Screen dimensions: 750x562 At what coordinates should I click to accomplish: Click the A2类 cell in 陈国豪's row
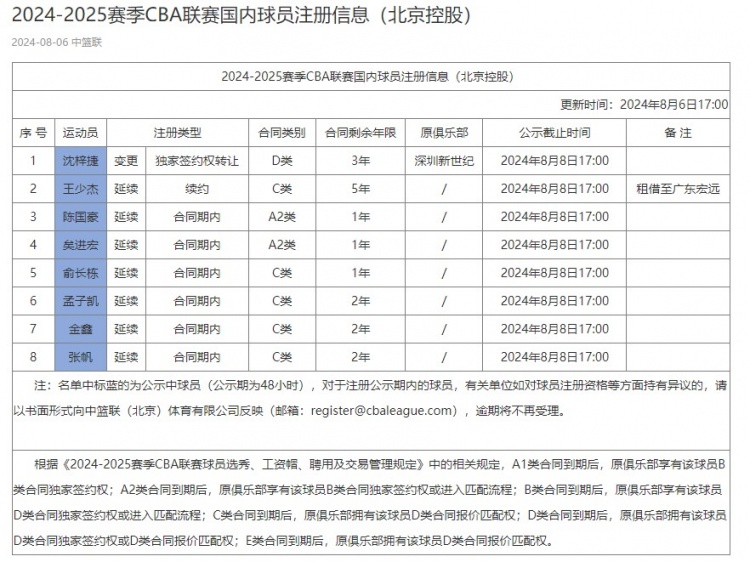282,217
